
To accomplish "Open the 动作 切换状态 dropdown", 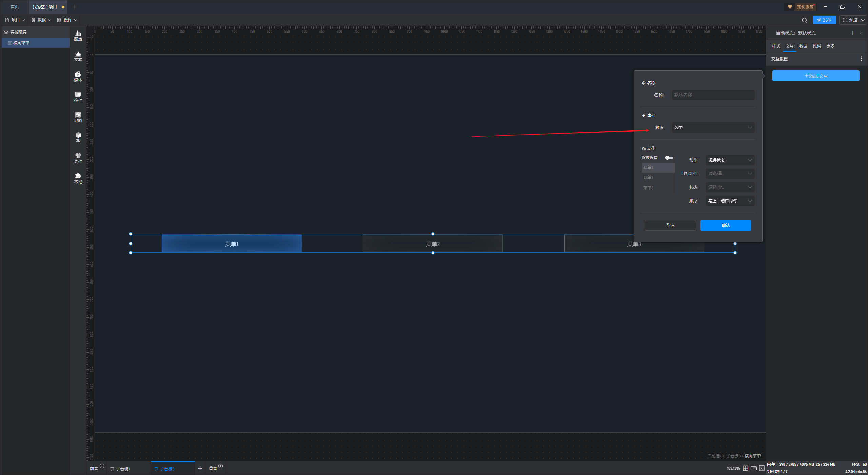I will click(730, 160).
